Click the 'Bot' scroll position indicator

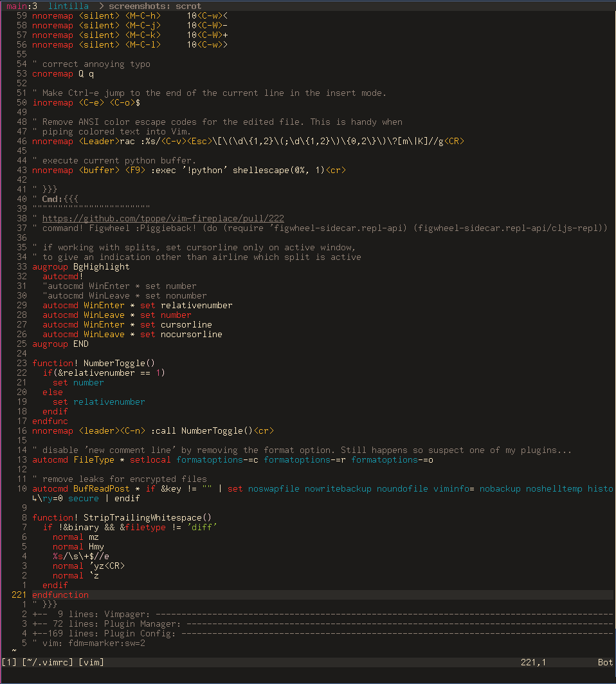click(x=605, y=662)
